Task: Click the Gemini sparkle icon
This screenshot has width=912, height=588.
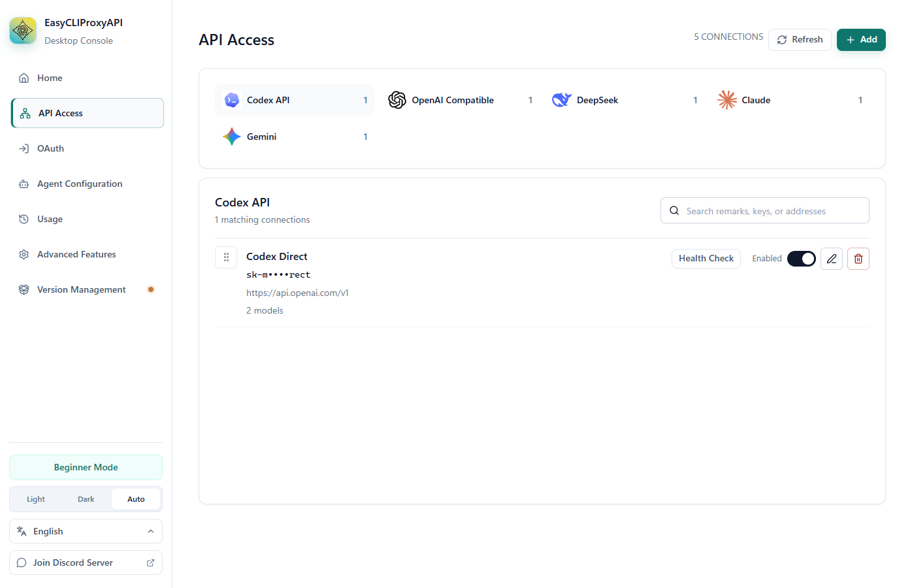Action: click(x=232, y=137)
